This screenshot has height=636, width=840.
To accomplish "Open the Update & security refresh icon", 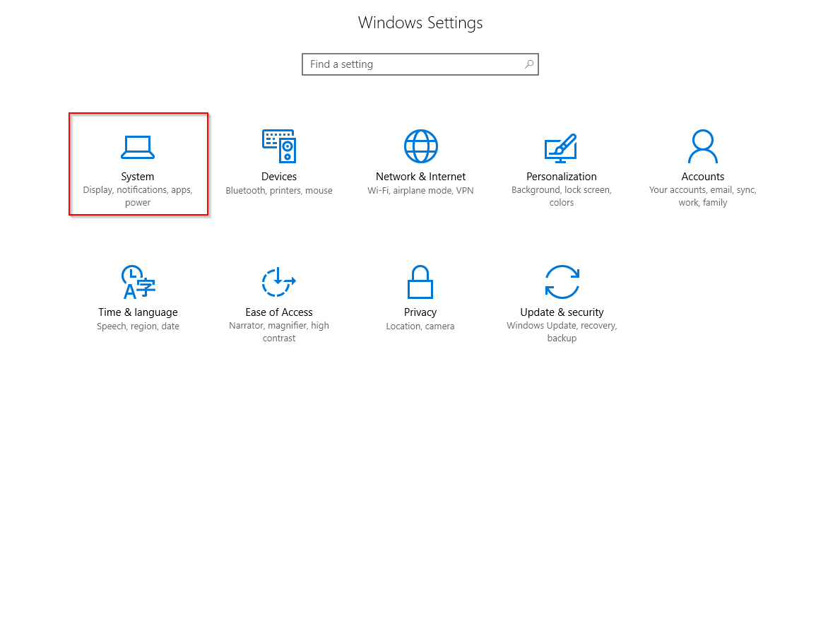I will coord(562,282).
